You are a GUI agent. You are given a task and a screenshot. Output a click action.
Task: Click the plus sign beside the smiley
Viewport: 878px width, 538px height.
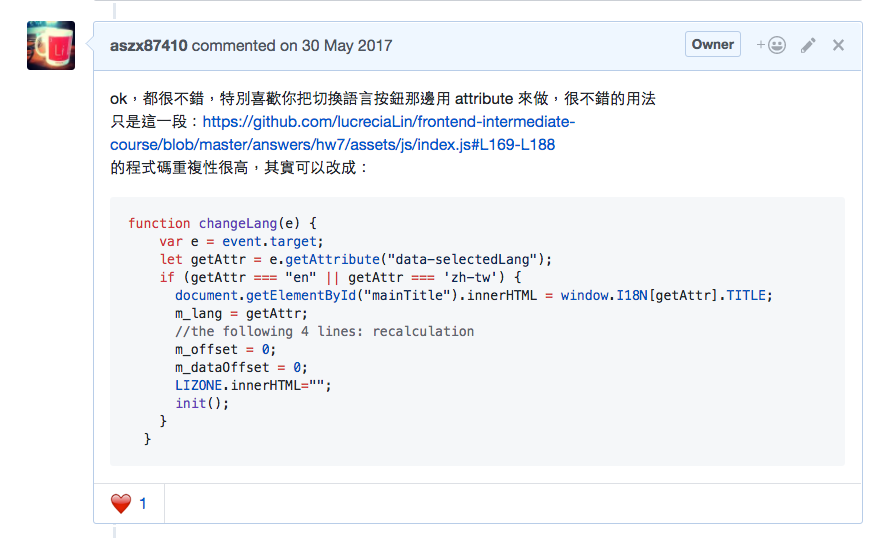pyautogui.click(x=760, y=44)
